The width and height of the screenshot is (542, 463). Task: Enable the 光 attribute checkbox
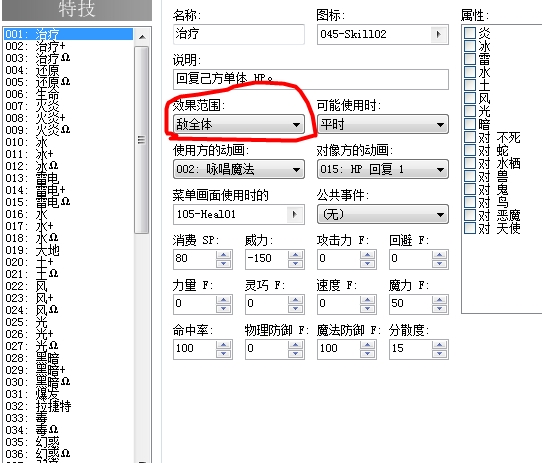coord(470,111)
